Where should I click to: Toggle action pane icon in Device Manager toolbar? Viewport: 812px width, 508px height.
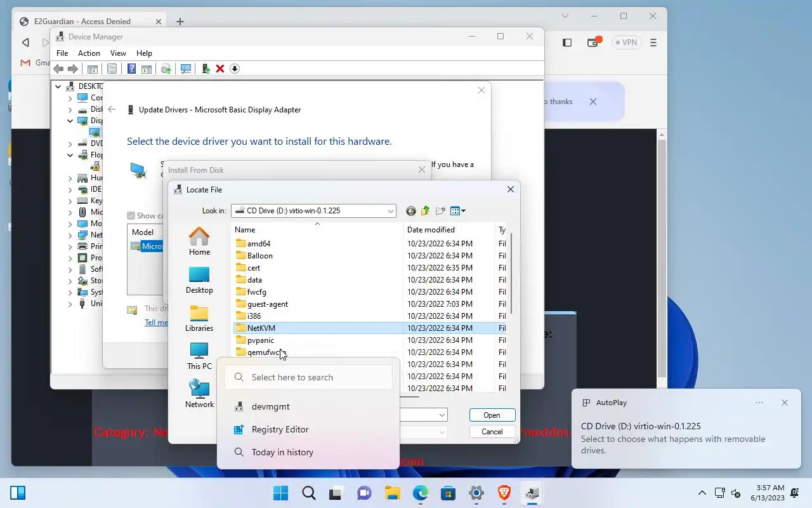147,69
